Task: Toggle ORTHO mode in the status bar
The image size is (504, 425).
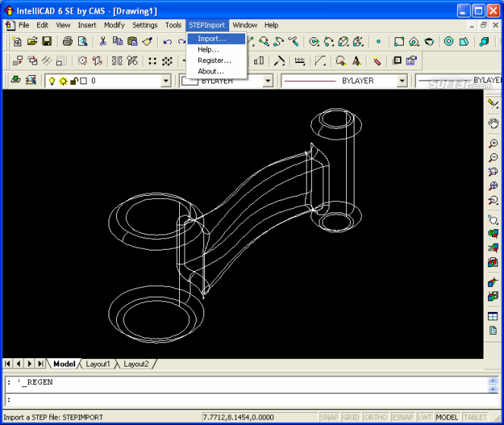Action: [x=376, y=417]
